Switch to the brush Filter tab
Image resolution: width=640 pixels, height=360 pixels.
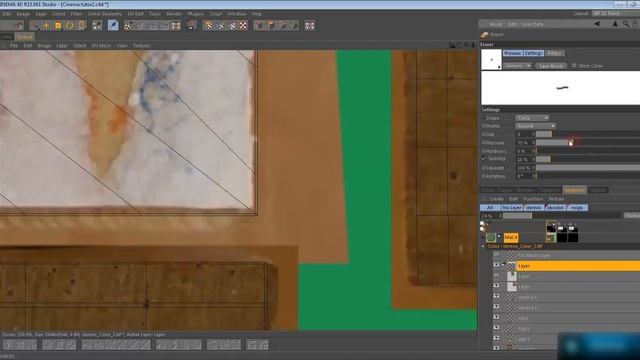pos(554,53)
